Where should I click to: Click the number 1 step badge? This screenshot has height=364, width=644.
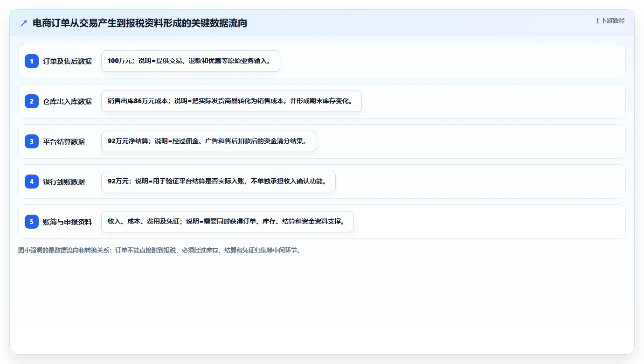(x=32, y=61)
